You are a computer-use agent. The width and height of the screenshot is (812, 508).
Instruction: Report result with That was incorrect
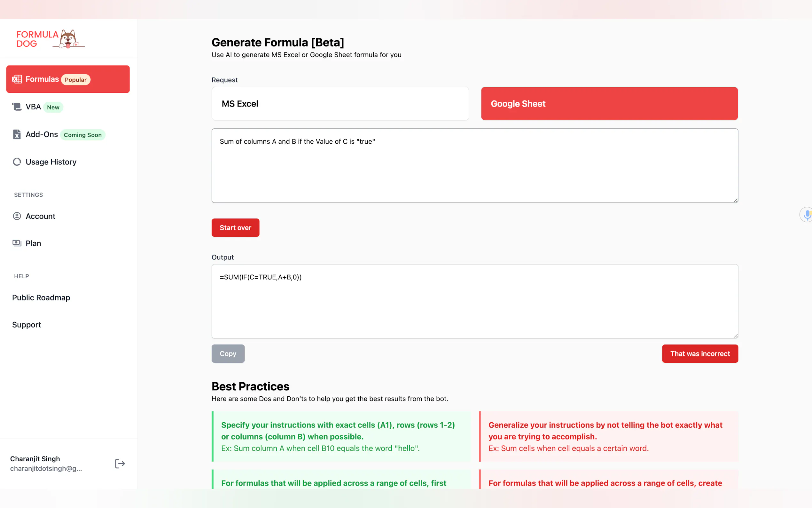click(699, 354)
